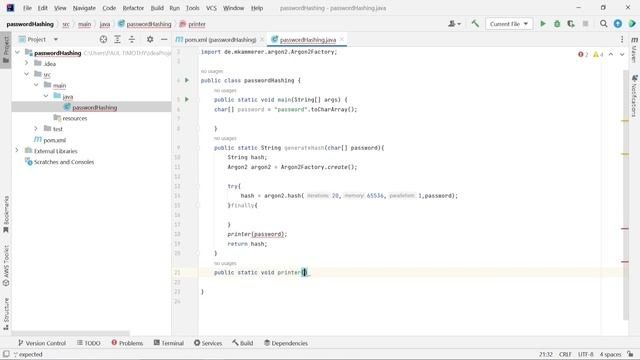
Task: Open the Navigate menu
Action: tap(84, 8)
